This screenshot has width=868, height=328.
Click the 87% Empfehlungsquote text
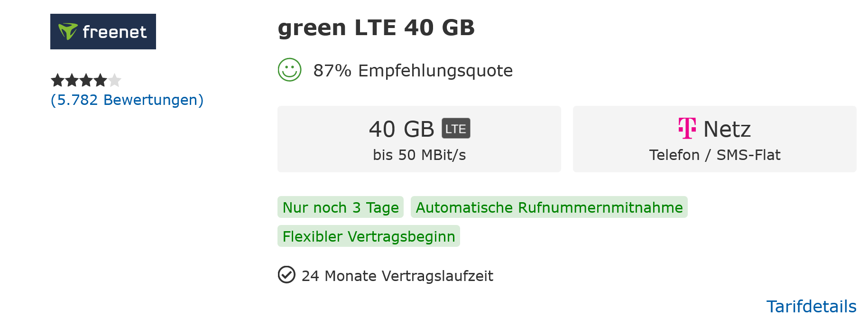click(x=413, y=70)
